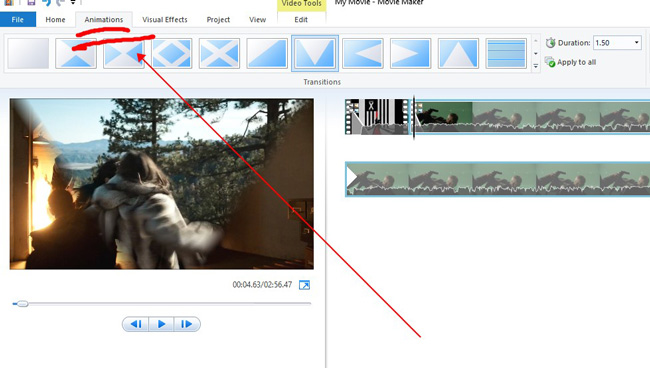Expand the full transitions gallery
650x368 pixels.
pos(536,66)
